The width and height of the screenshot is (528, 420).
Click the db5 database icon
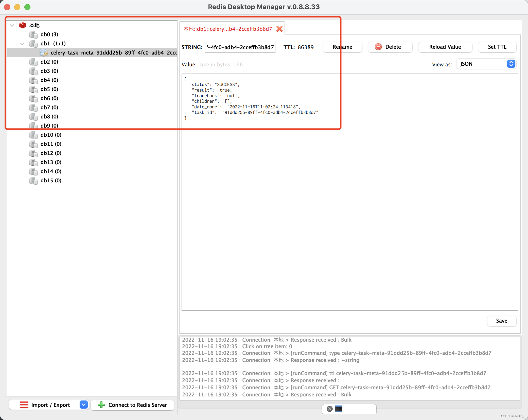pyautogui.click(x=33, y=89)
